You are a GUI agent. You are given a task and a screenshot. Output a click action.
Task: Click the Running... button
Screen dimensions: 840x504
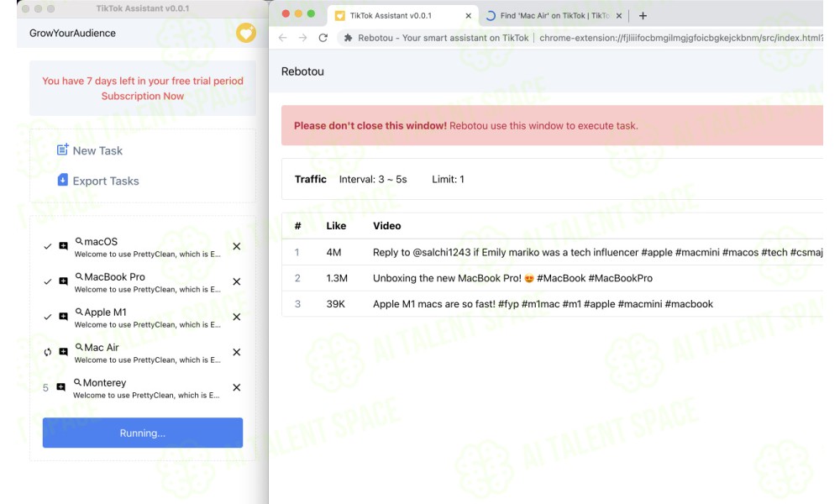(143, 433)
